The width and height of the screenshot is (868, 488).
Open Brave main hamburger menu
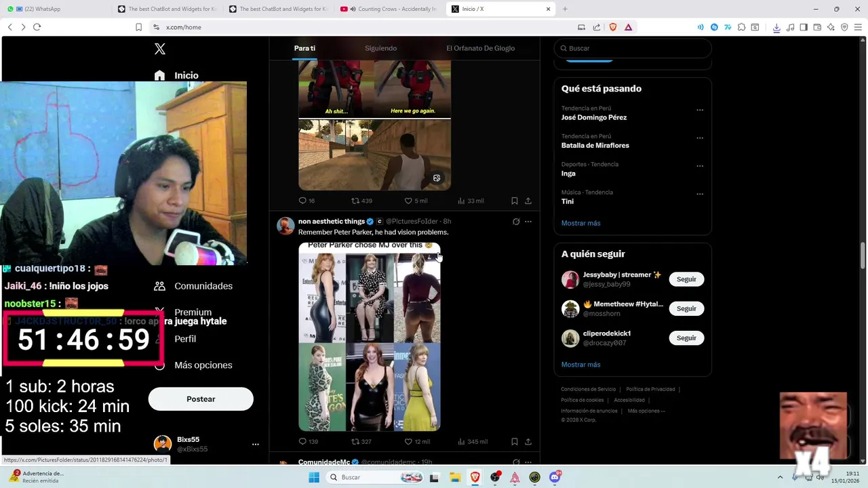pos(858,27)
